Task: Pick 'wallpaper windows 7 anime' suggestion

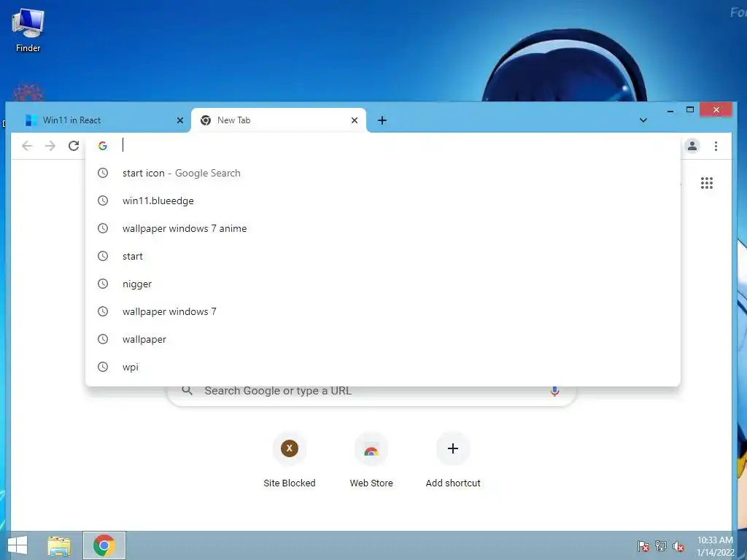Action: pyautogui.click(x=382, y=228)
